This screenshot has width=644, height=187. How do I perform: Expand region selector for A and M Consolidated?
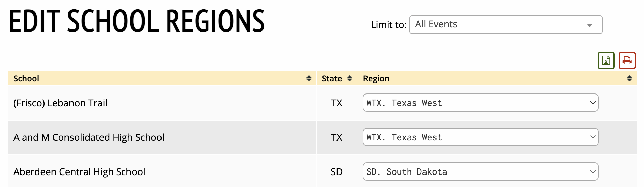click(480, 137)
